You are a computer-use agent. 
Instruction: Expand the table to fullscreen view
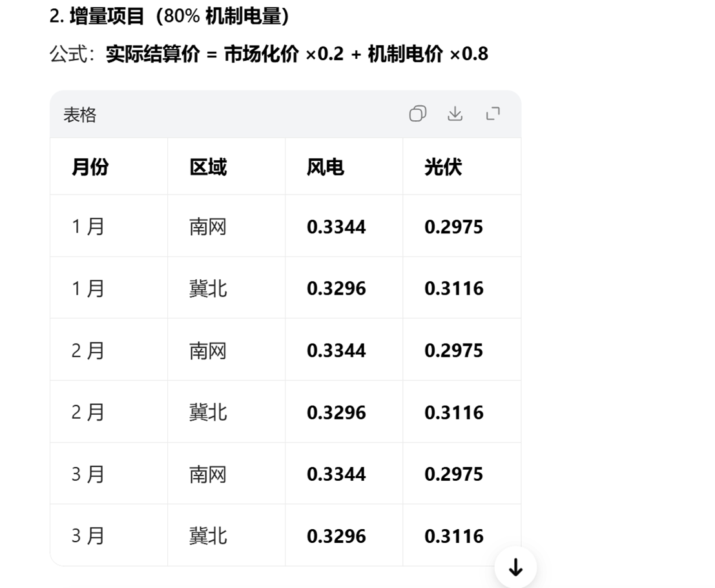[x=493, y=114]
